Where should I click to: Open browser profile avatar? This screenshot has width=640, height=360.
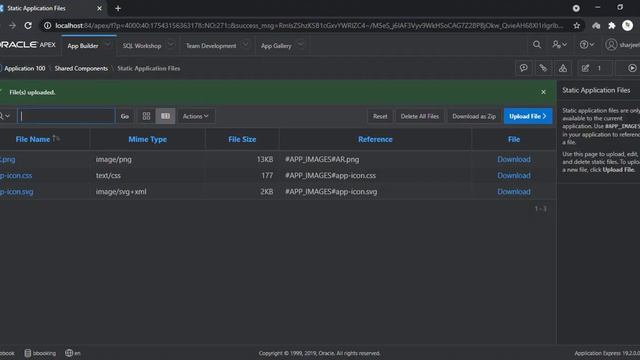(x=627, y=25)
